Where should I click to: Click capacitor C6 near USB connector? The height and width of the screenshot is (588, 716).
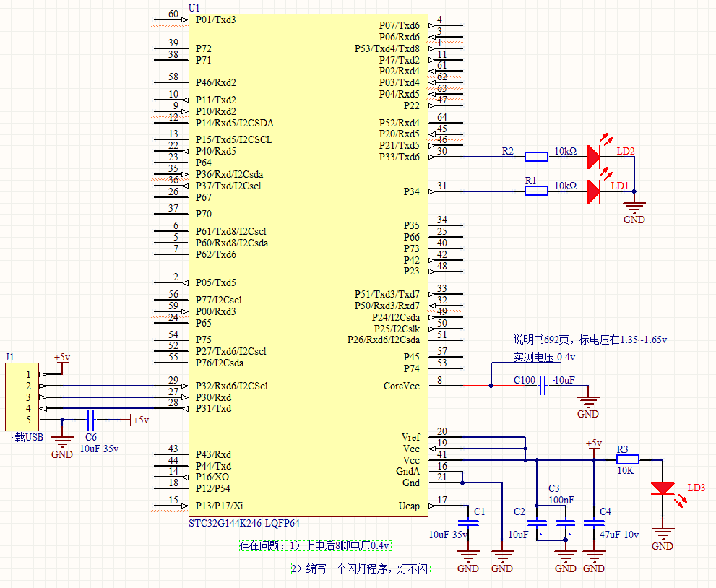(x=90, y=420)
